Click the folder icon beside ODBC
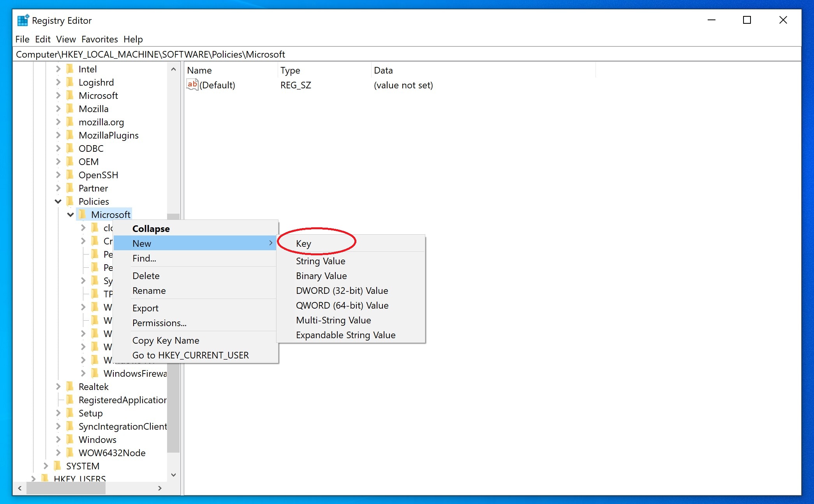814x504 pixels. (x=70, y=148)
